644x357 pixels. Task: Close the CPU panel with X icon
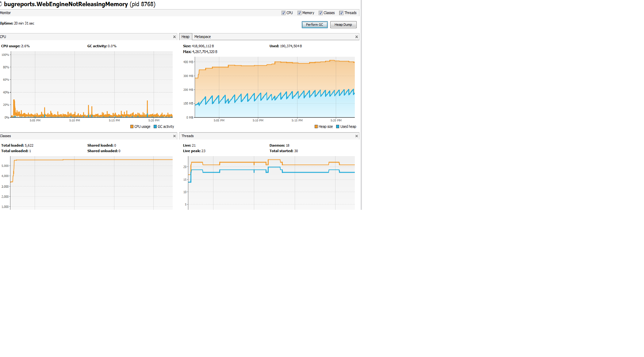pos(174,37)
